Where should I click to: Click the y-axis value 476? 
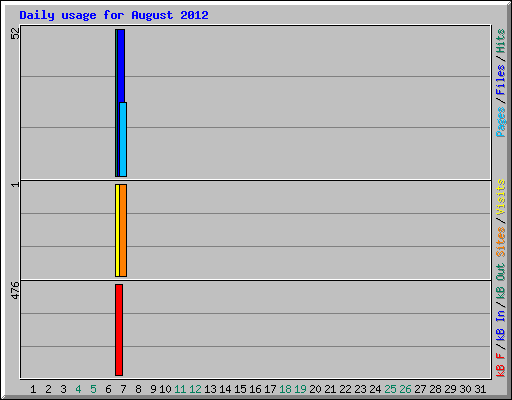[x=15, y=290]
